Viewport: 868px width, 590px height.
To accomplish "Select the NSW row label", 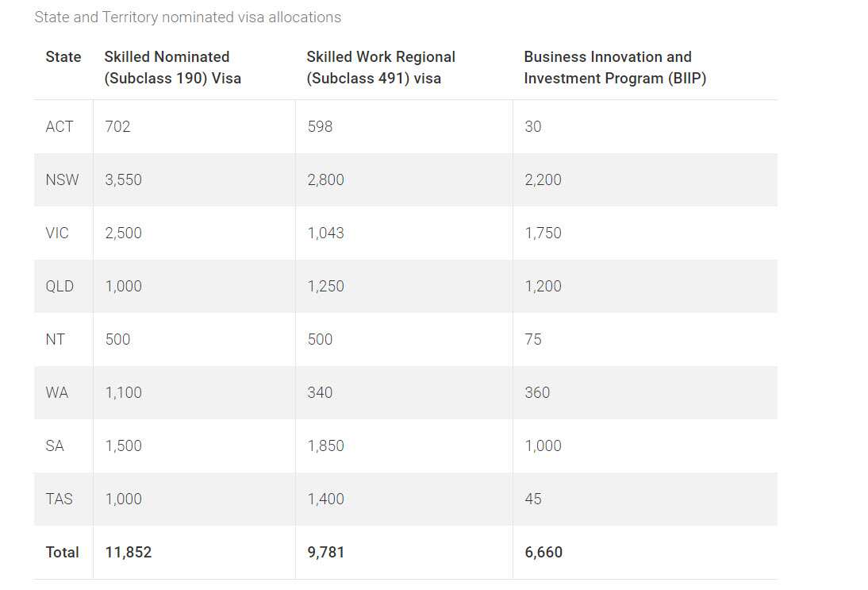I will click(x=63, y=179).
